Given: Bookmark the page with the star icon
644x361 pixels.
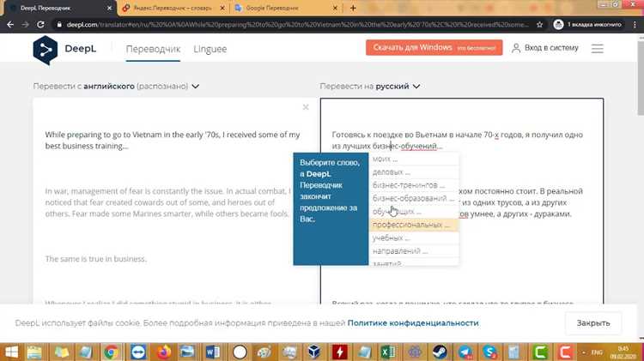Looking at the screenshot, I should [x=540, y=25].
